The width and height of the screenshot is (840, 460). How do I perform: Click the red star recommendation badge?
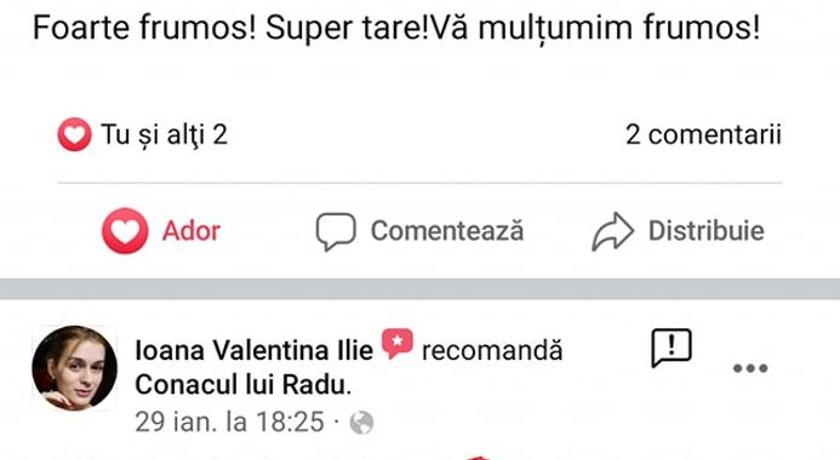click(x=397, y=346)
